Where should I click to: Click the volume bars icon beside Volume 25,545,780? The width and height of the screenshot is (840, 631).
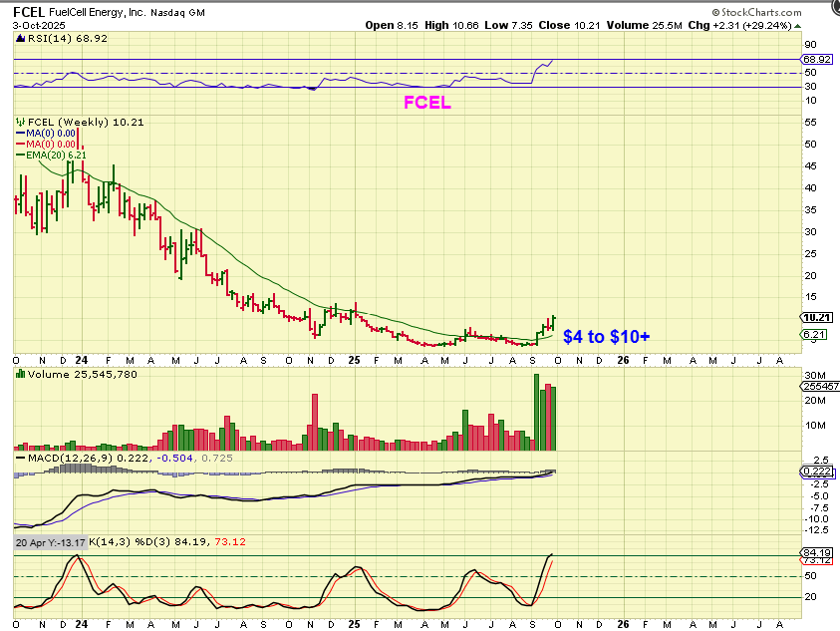pyautogui.click(x=20, y=374)
